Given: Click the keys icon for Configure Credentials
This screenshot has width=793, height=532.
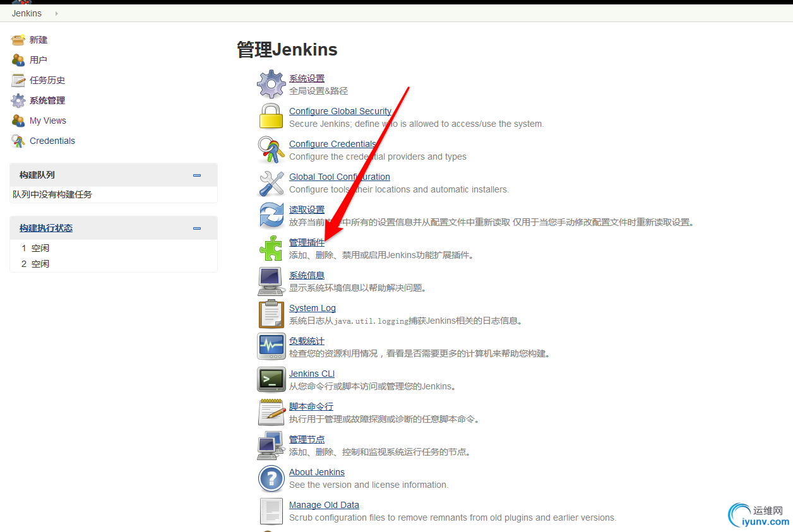Looking at the screenshot, I should click(x=271, y=150).
